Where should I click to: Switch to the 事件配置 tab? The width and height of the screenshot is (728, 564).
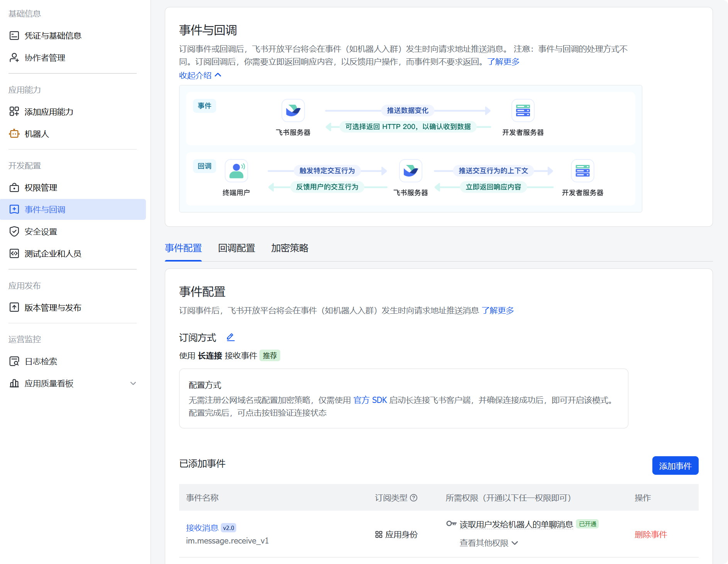(183, 248)
